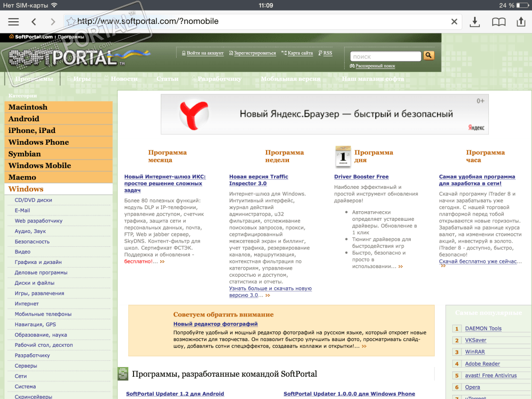This screenshot has width=532, height=399.
Task: Open Новый Интернет-шлюз ИКС article link
Action: pos(165,184)
